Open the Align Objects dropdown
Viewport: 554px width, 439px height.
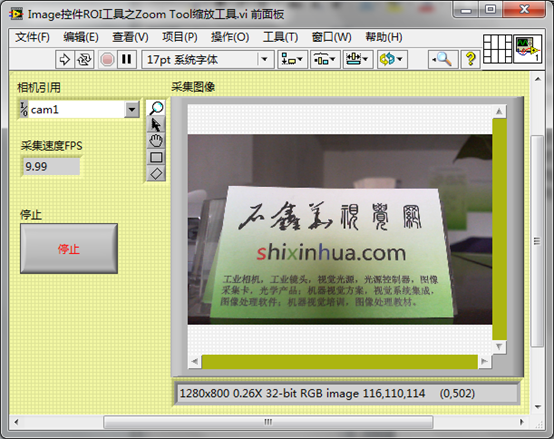coord(292,59)
